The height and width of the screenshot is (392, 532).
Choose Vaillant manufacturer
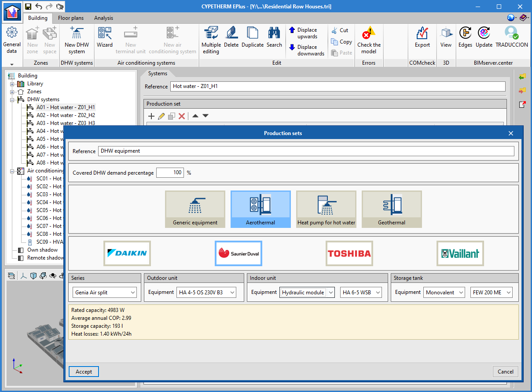coord(460,253)
